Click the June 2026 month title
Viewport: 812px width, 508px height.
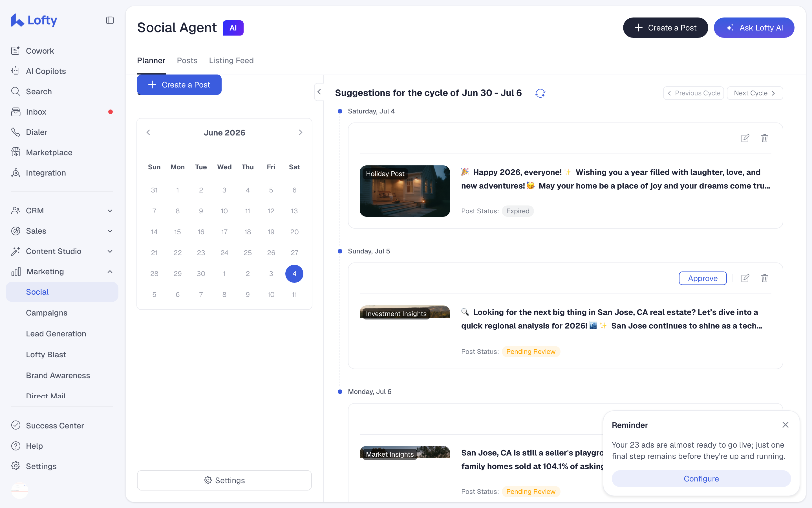(x=224, y=132)
